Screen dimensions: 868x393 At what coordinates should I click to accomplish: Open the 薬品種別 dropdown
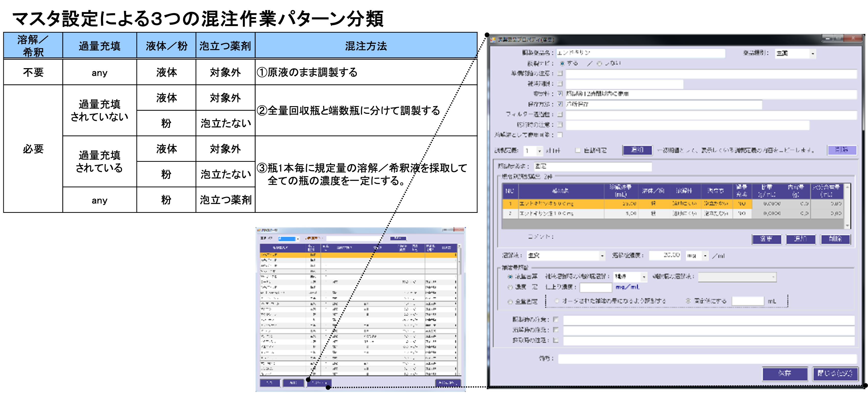pyautogui.click(x=812, y=53)
